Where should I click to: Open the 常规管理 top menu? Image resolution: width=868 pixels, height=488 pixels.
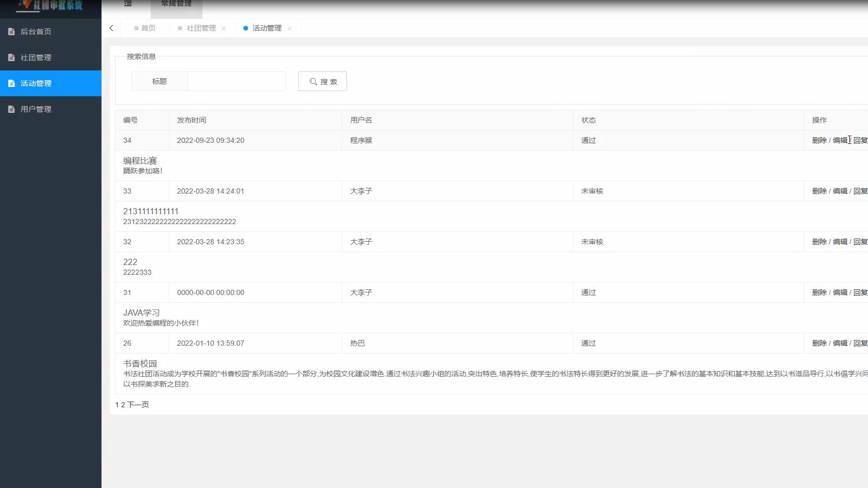(x=177, y=4)
